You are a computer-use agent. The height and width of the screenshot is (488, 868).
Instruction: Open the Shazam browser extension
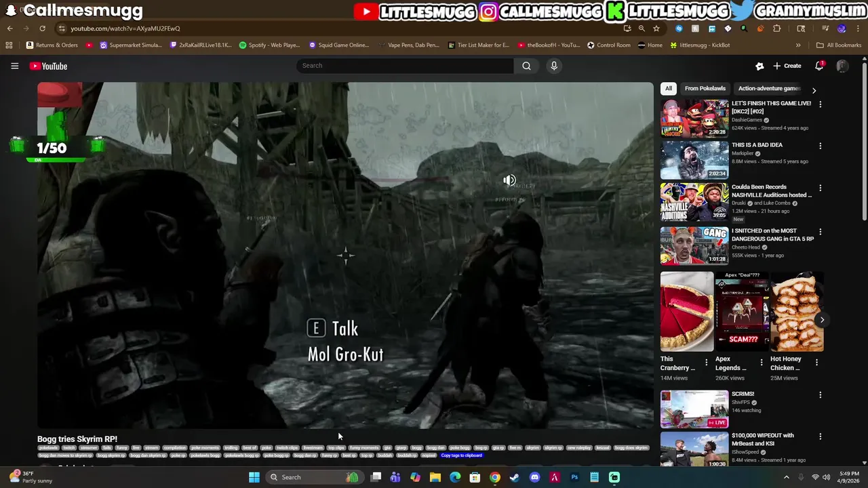679,28
